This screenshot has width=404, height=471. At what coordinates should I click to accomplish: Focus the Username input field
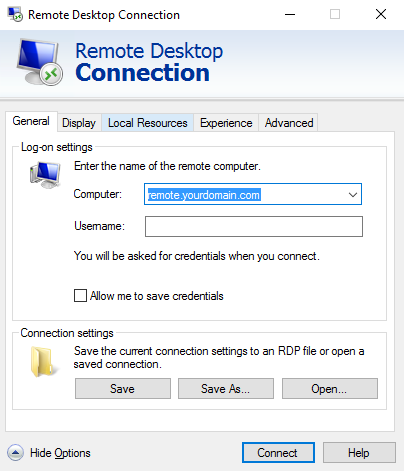tap(254, 227)
